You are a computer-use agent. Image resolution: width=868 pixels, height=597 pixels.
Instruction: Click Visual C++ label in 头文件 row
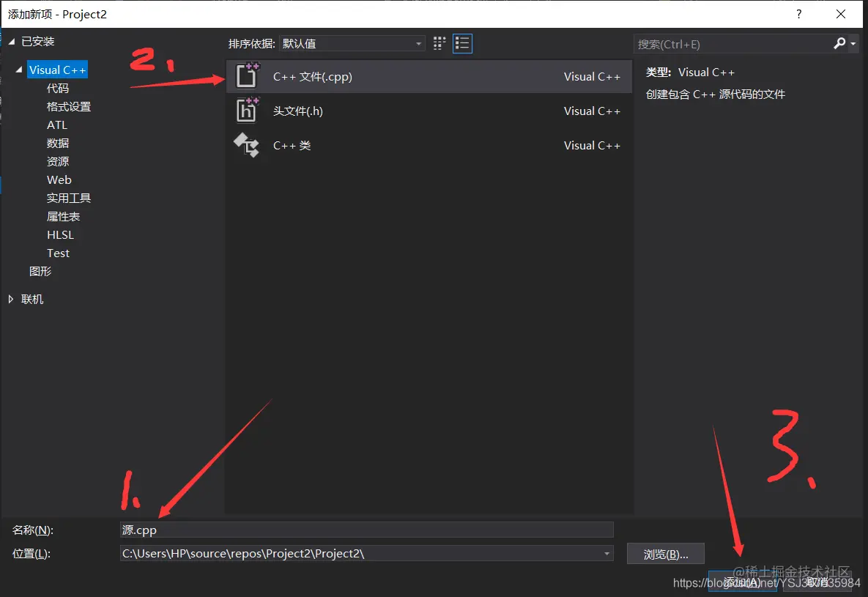[592, 111]
